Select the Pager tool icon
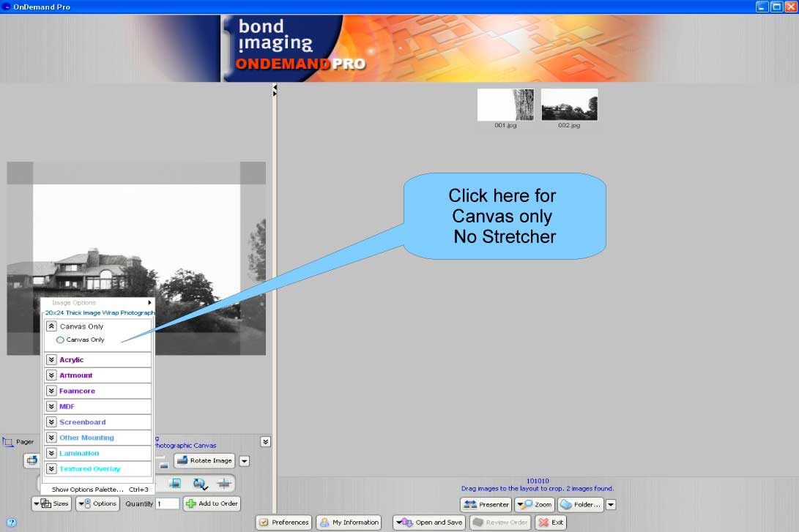 coord(8,441)
